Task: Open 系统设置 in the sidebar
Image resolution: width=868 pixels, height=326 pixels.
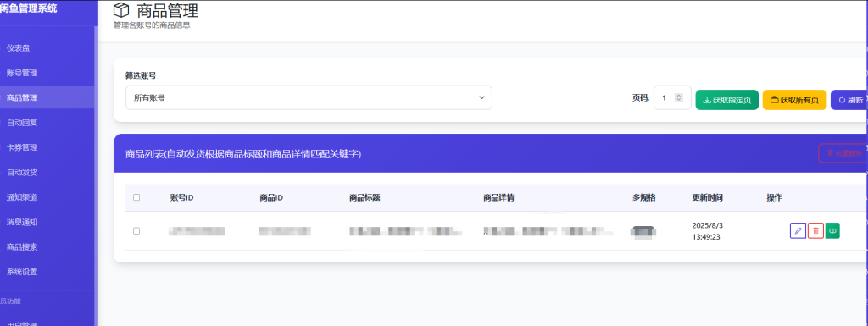Action: 21,272
